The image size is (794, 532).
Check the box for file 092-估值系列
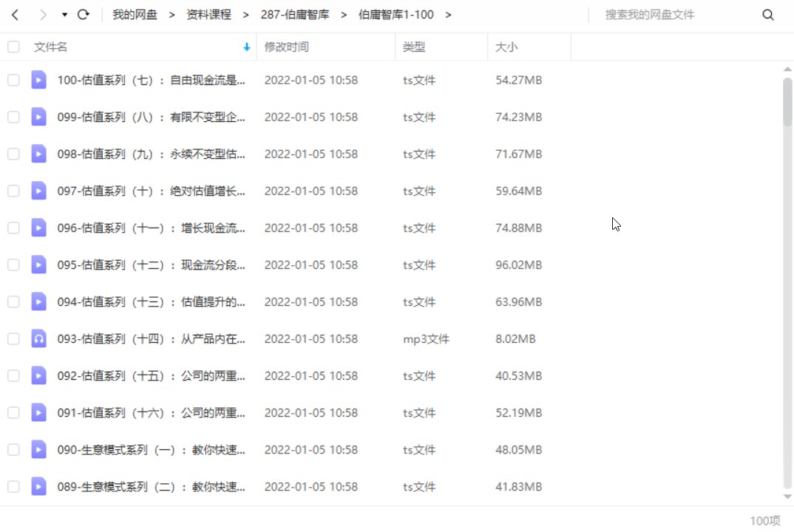[x=13, y=375]
